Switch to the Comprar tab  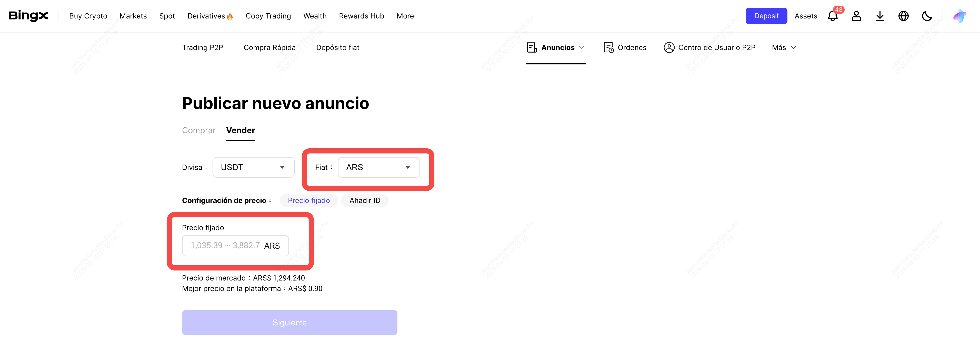(198, 131)
